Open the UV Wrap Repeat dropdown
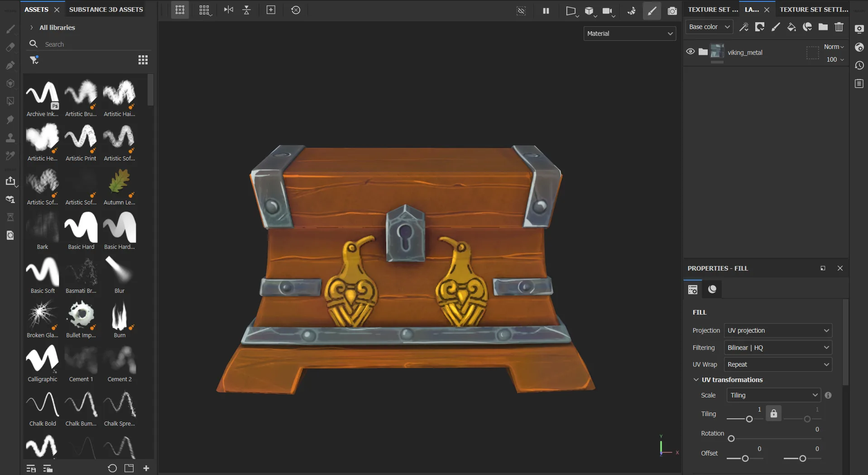 [x=778, y=364]
